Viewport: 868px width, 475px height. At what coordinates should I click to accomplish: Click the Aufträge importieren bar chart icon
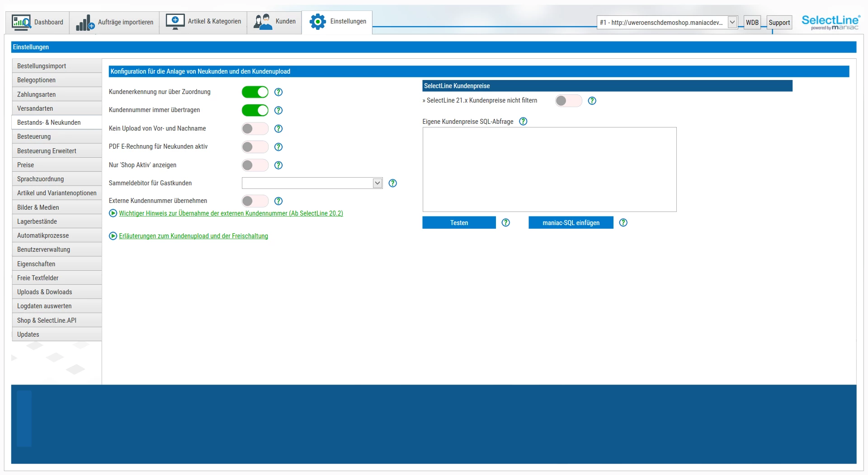click(85, 23)
